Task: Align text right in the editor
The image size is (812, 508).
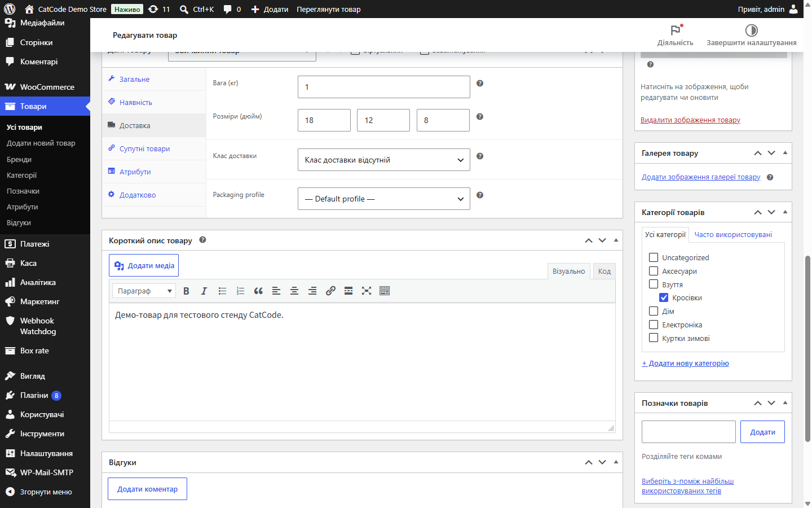Action: point(312,291)
